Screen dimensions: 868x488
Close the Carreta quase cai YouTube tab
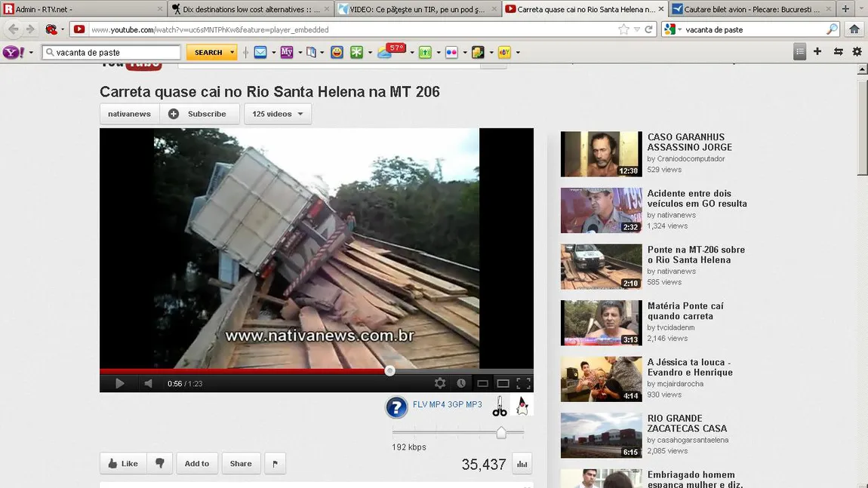661,9
